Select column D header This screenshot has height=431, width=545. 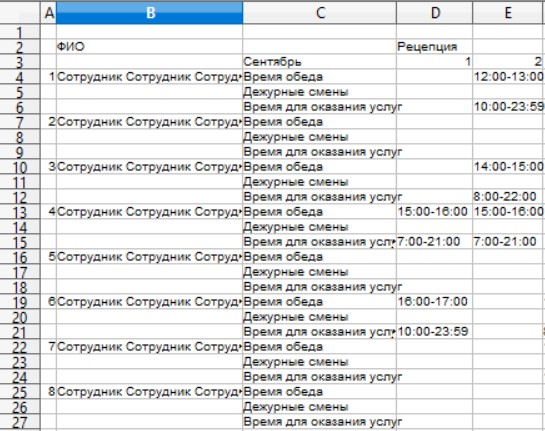434,13
